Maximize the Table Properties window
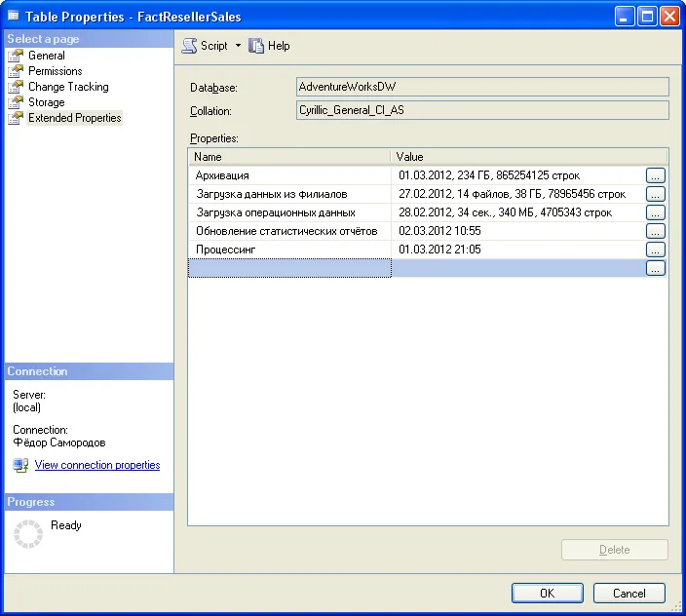 coord(647,17)
